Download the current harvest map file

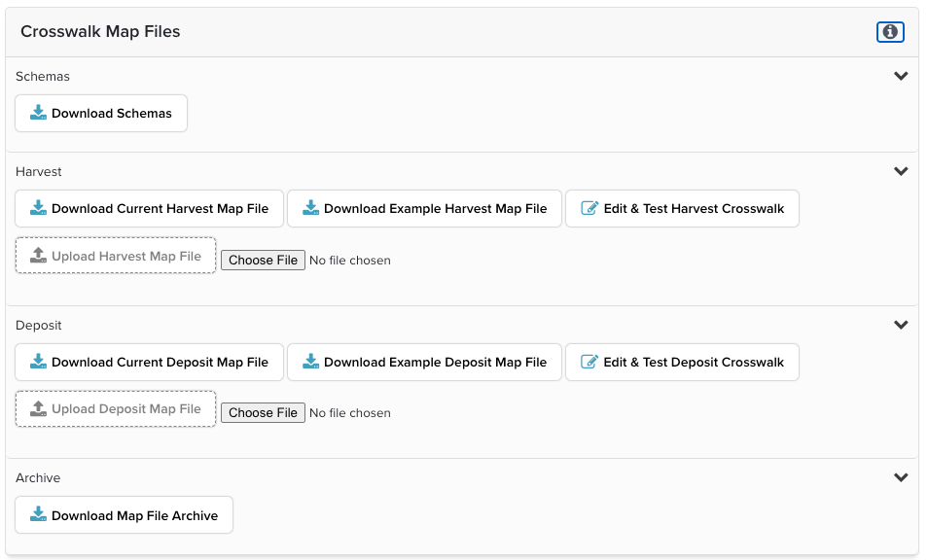[x=149, y=209]
